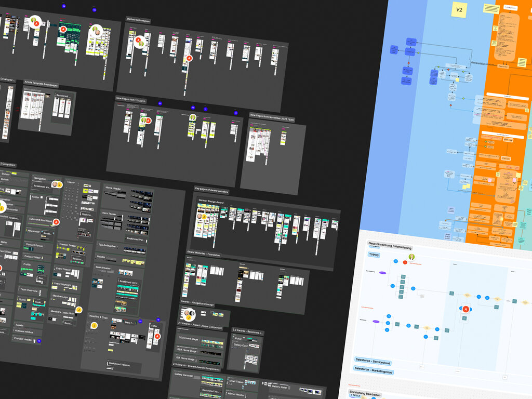Click the Gallery Card component label

[241, 345]
